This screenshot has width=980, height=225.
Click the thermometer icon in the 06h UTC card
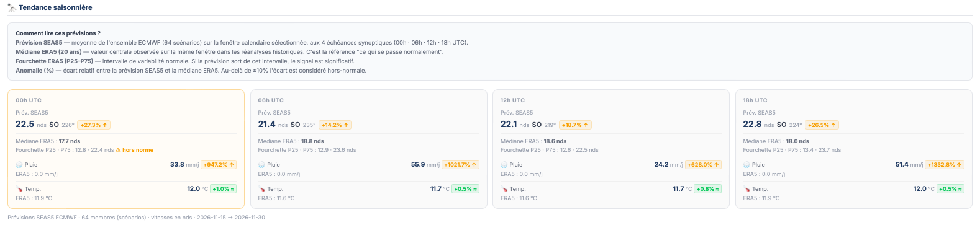261,189
